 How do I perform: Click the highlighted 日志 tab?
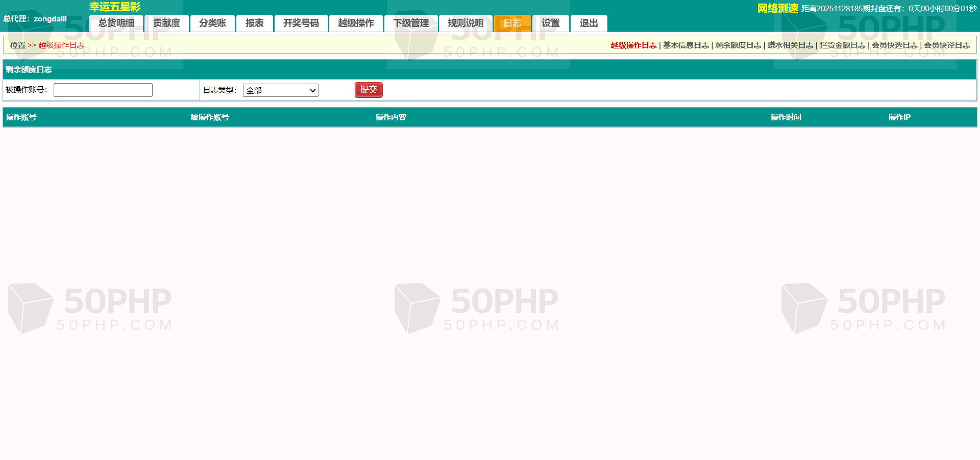point(512,23)
